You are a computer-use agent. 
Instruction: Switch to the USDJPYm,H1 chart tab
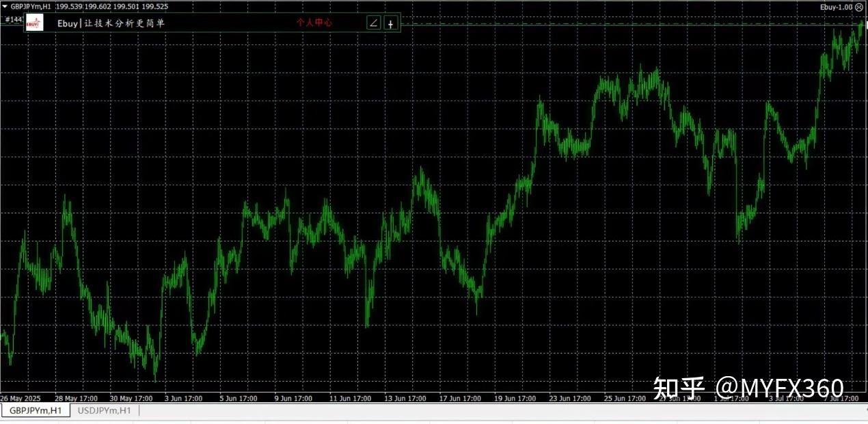coord(104,410)
